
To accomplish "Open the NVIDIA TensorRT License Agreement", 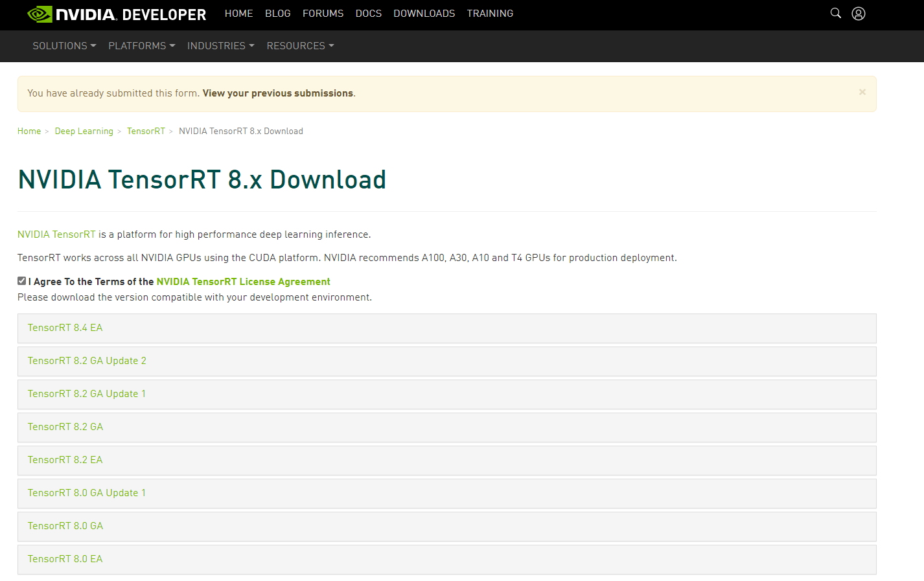I will [x=242, y=281].
